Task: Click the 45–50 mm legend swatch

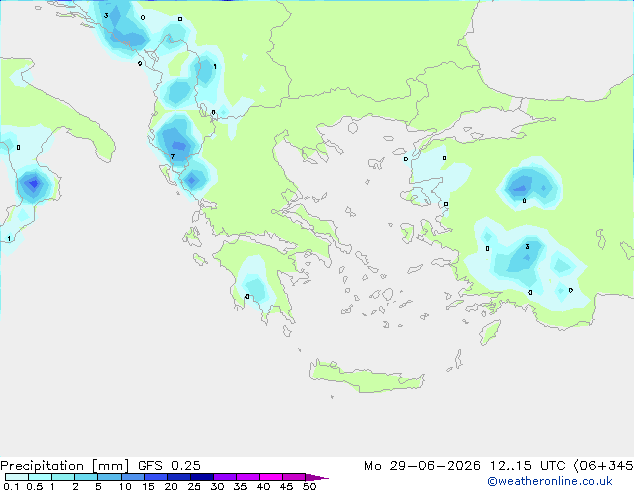Action: 294,477
